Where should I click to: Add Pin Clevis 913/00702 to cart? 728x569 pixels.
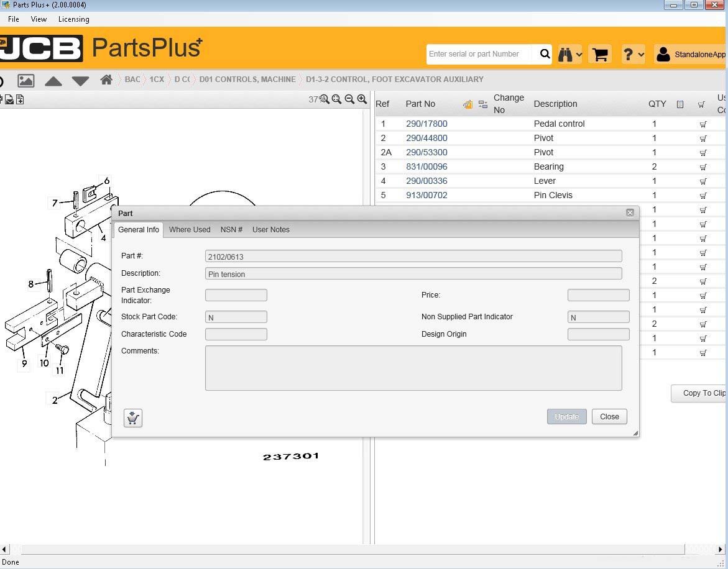(703, 196)
